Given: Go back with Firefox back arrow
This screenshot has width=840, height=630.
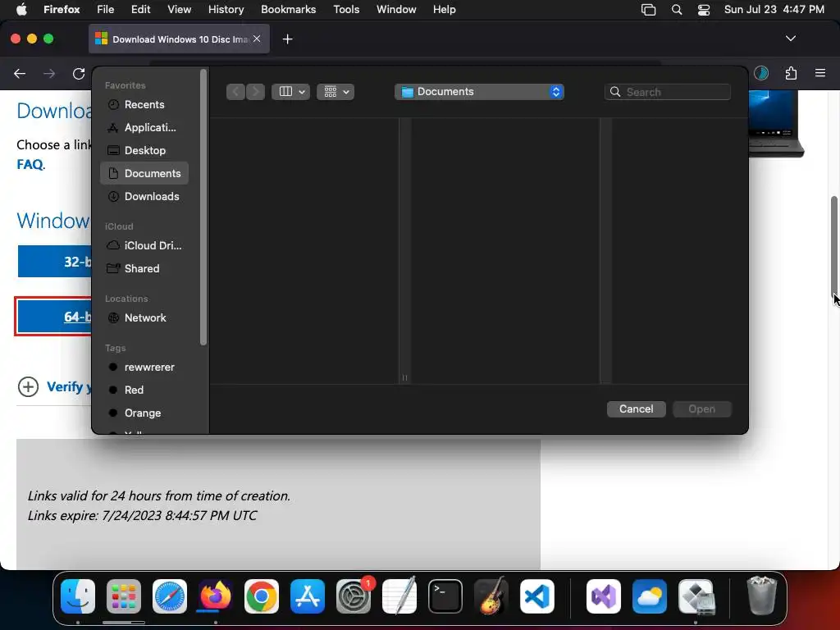Looking at the screenshot, I should click(x=20, y=73).
